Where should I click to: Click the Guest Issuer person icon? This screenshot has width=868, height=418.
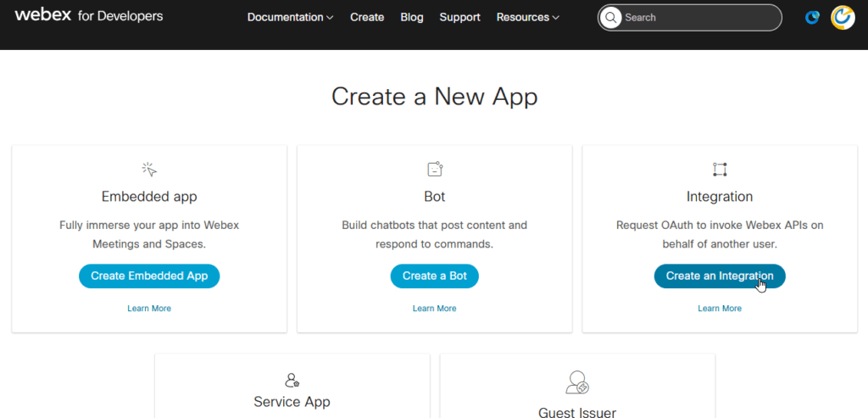tap(577, 382)
